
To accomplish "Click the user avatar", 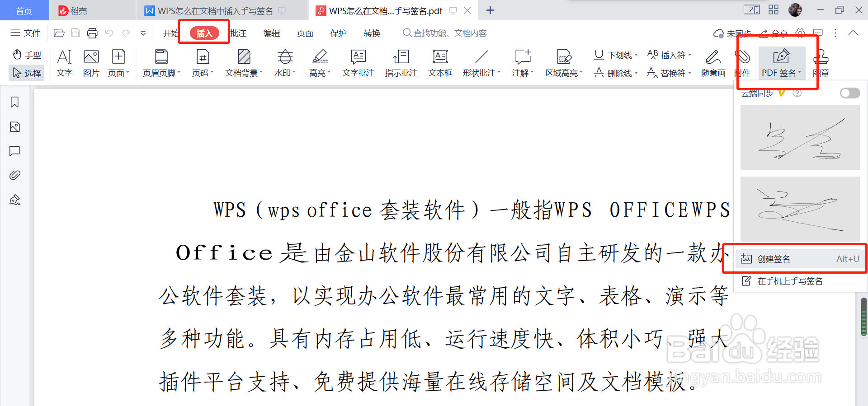I will click(795, 9).
